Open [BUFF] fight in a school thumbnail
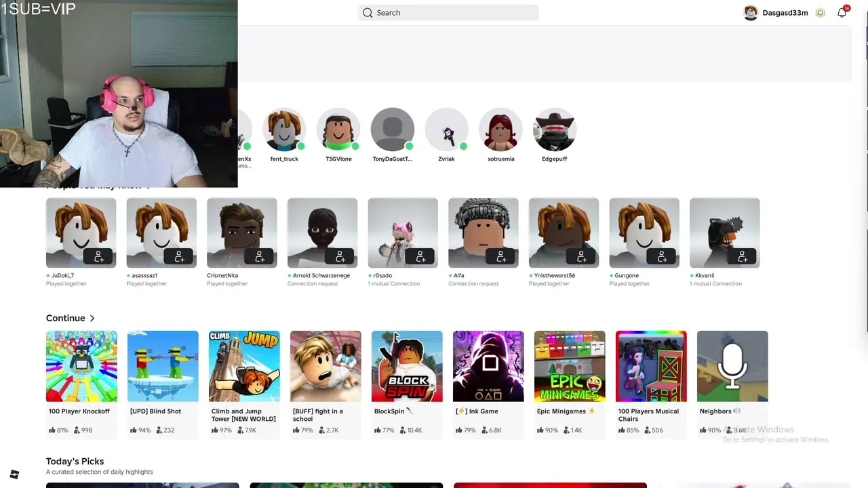The image size is (868, 488). click(x=325, y=366)
